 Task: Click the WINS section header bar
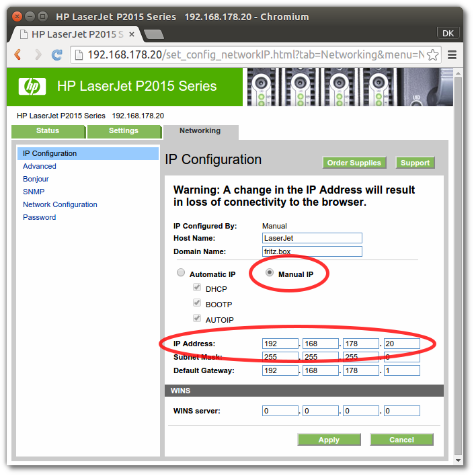coord(304,391)
